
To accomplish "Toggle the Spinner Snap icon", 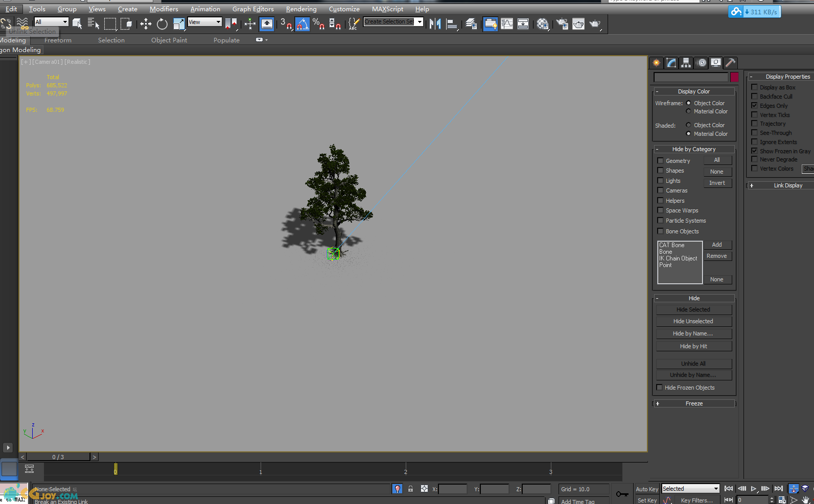I will pos(335,23).
